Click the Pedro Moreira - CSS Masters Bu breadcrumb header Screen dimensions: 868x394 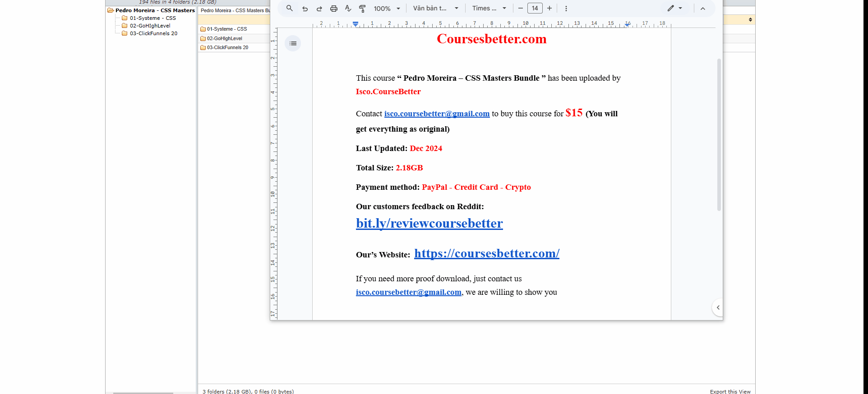tap(235, 10)
